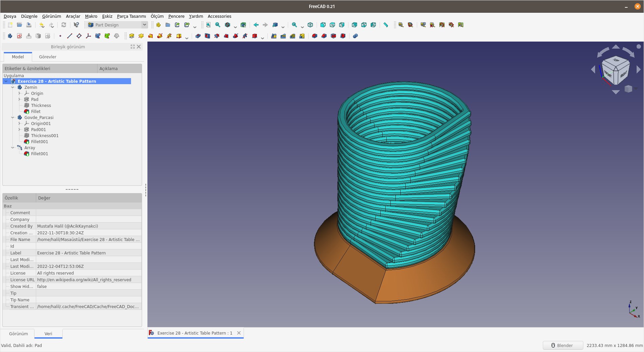Close the Birleşik görünüm panel
The image size is (644, 352).
[x=139, y=47]
